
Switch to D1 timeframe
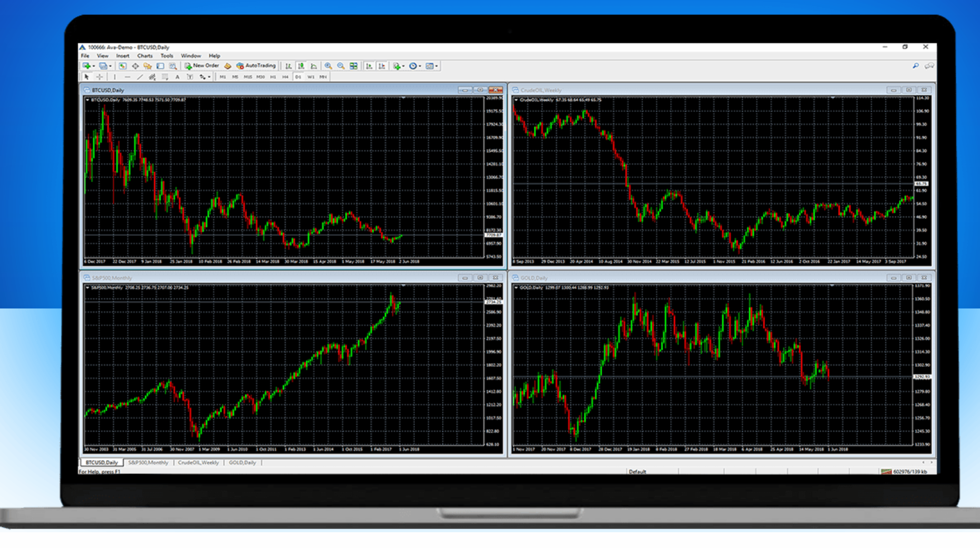(298, 77)
